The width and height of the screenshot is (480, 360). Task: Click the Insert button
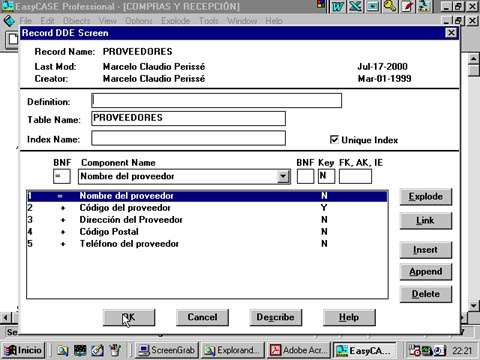point(426,250)
